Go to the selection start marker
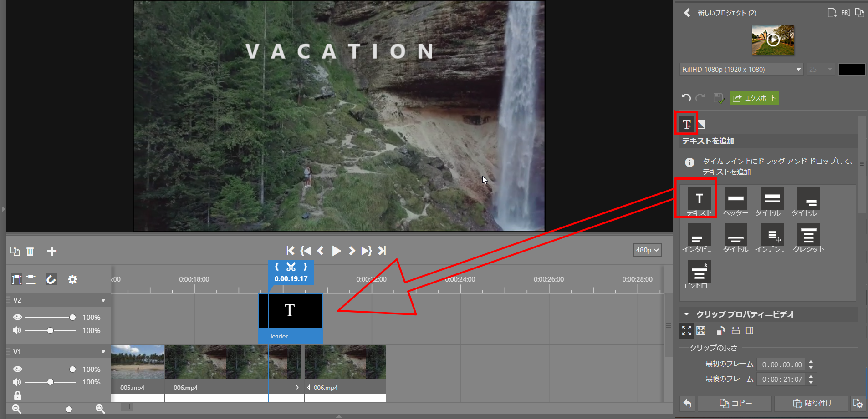Image resolution: width=868 pixels, height=419 pixels. coord(306,251)
